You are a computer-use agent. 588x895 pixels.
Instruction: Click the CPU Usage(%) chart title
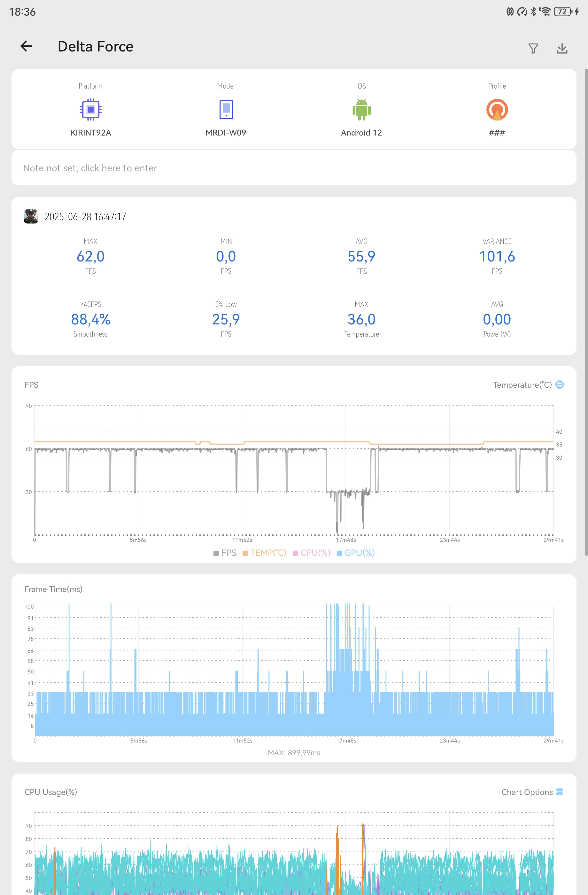point(51,792)
